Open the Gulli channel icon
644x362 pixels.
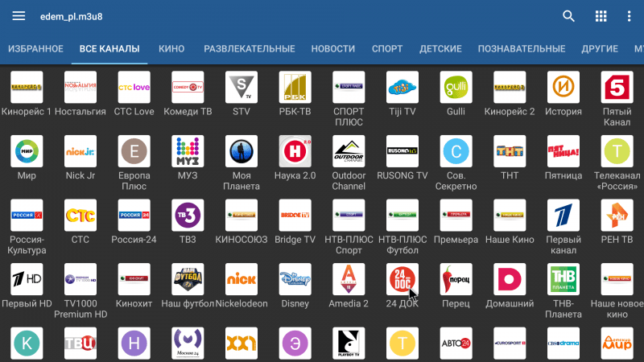pos(456,87)
